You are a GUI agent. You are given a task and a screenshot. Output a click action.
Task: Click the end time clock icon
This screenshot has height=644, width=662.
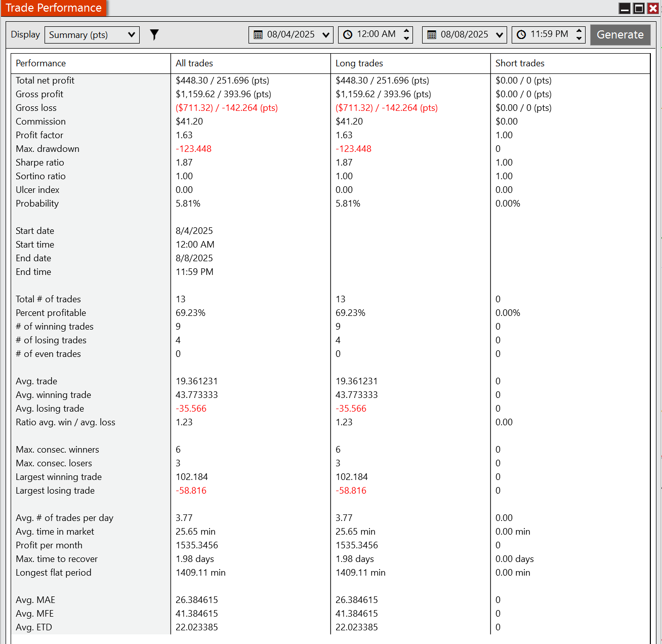click(x=521, y=35)
